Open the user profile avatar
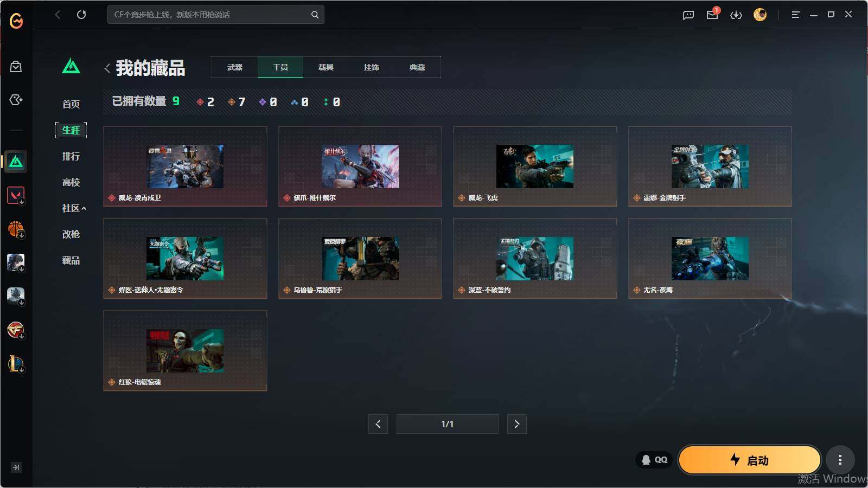This screenshot has width=868, height=488. tap(760, 15)
